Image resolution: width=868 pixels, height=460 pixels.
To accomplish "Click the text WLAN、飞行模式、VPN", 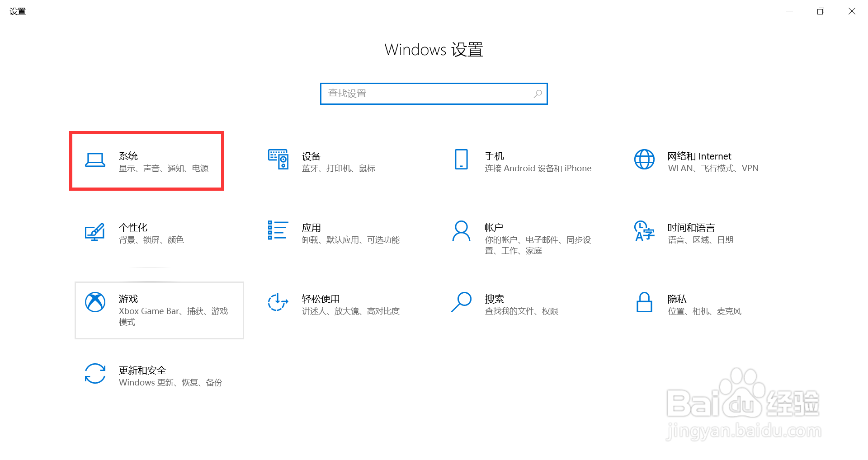I will coord(713,168).
